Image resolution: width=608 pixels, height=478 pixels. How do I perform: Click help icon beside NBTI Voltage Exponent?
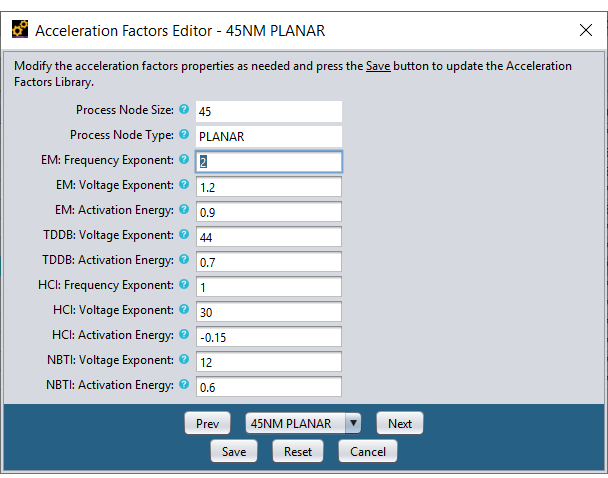point(184,359)
